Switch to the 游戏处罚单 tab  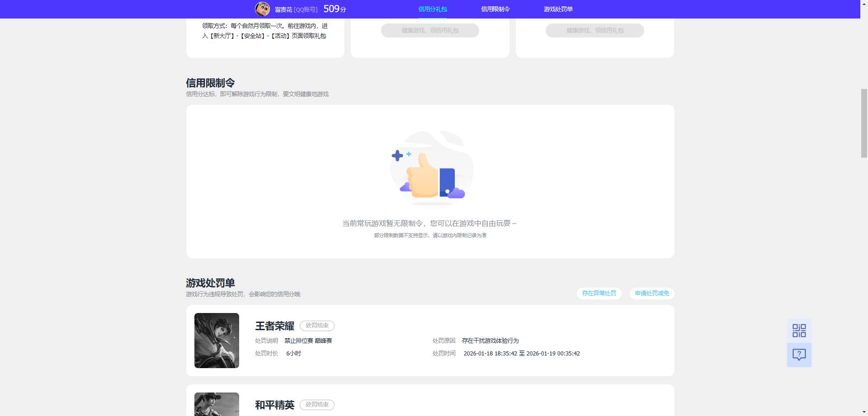click(x=558, y=9)
